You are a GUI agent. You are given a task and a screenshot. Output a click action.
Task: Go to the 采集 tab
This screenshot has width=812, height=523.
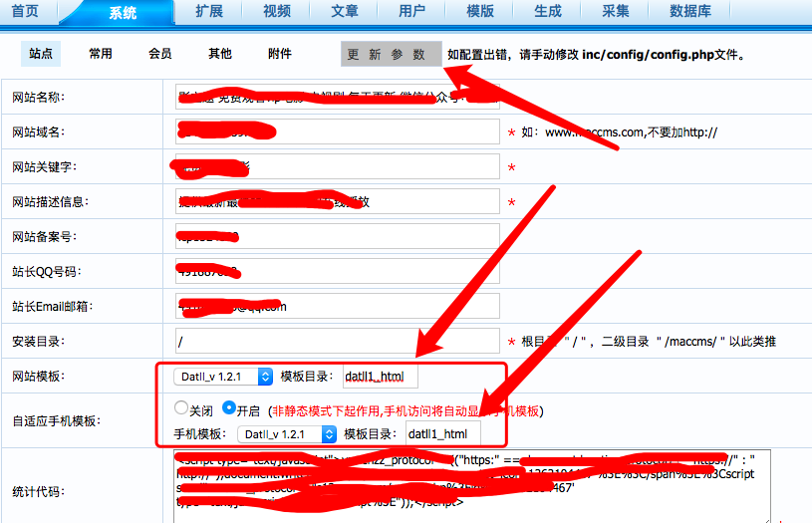[x=615, y=11]
